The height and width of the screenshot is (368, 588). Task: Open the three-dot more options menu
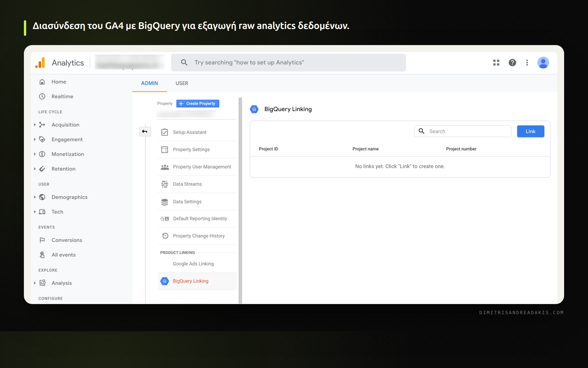coord(527,63)
